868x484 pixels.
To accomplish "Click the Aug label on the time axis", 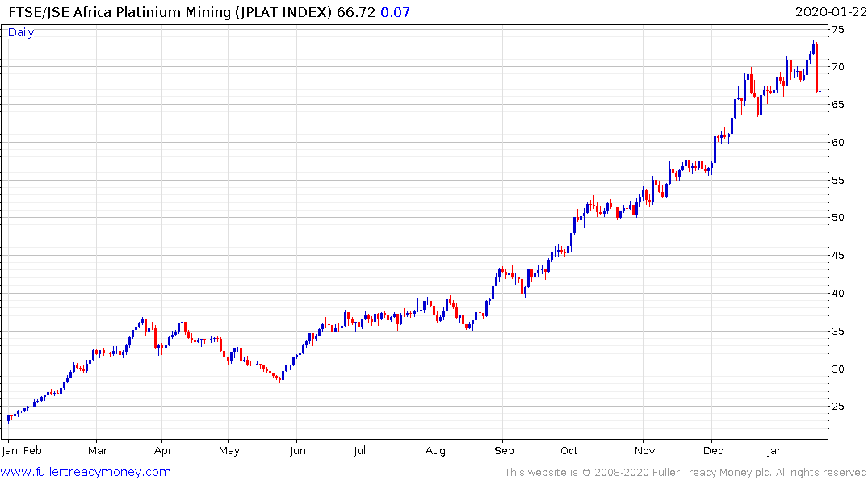I will point(435,450).
